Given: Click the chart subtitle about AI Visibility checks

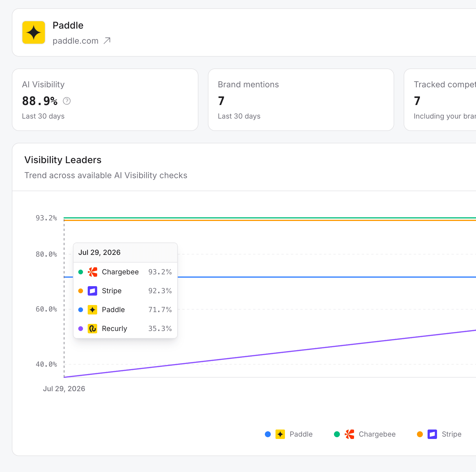Looking at the screenshot, I should pos(106,176).
